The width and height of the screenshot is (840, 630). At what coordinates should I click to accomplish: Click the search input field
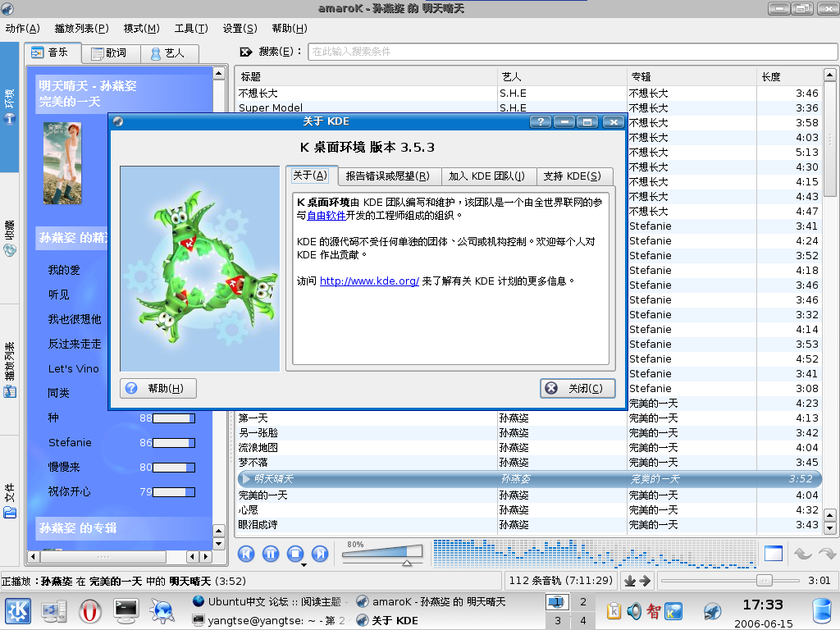click(572, 52)
